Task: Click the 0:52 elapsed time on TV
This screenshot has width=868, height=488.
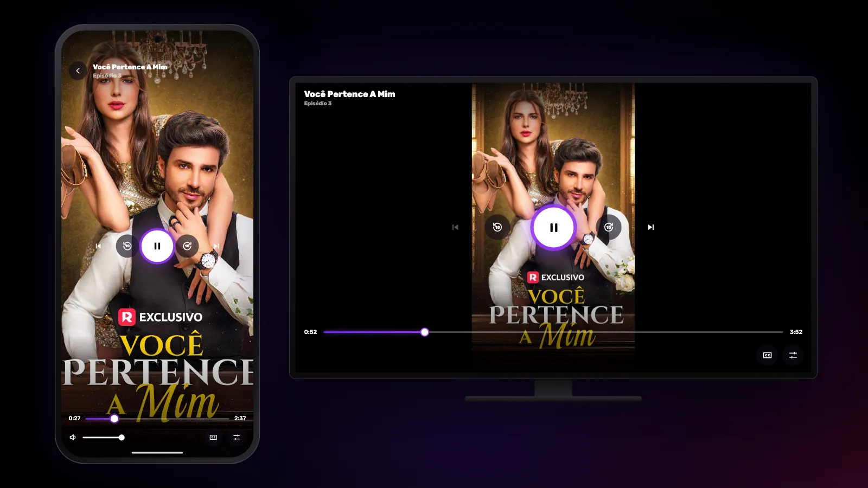Action: [310, 332]
